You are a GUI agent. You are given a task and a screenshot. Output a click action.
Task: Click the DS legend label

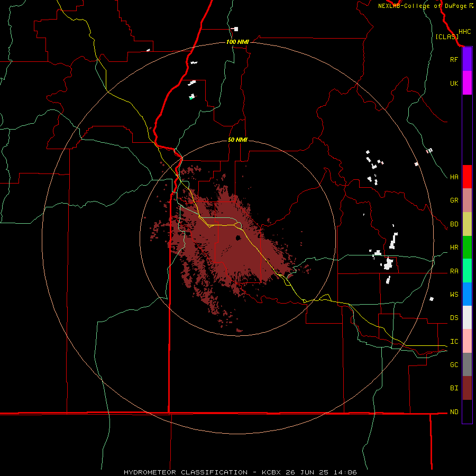click(454, 318)
